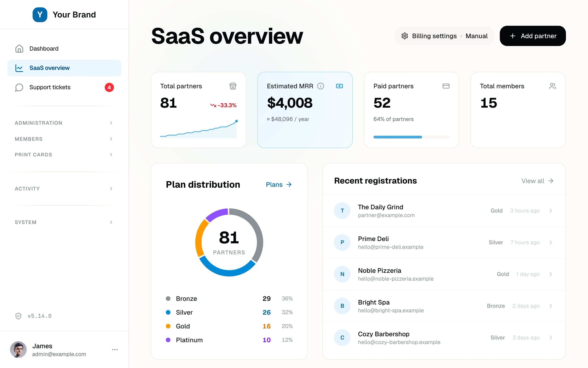Click the red badge showing 4 tickets
This screenshot has height=368, width=588.
[x=109, y=87]
